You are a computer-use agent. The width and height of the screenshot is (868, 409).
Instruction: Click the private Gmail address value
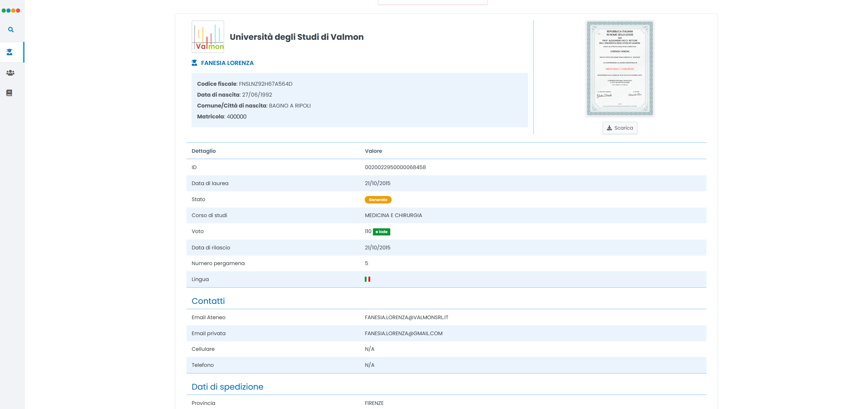(x=403, y=333)
